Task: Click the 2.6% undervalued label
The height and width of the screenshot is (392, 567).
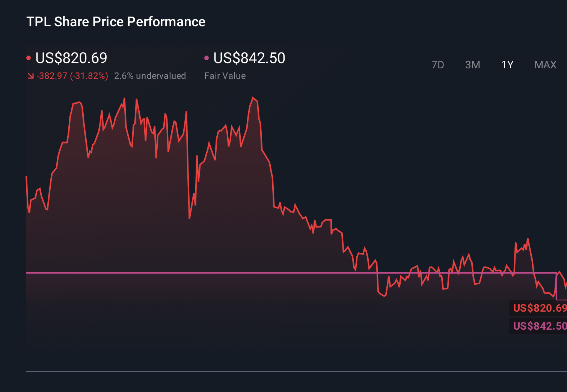Action: coord(150,75)
